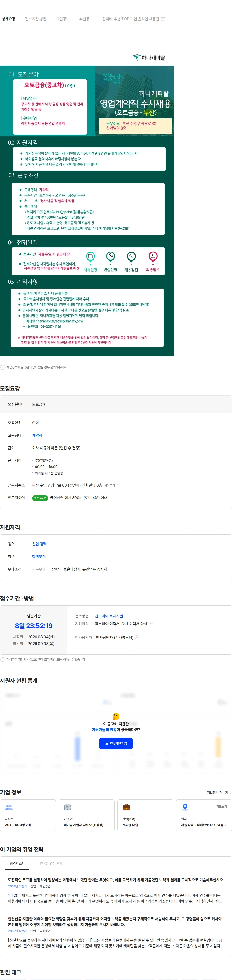This screenshot has height=980, width=232.
Task: Click 301 ~ 500명 이하 employee count
Action: pos(18,825)
